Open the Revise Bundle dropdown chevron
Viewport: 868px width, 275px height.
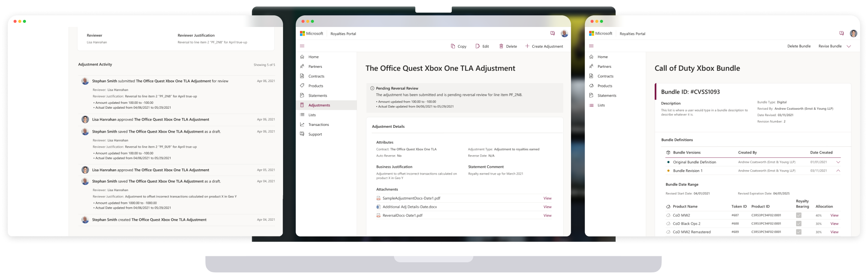click(x=849, y=46)
